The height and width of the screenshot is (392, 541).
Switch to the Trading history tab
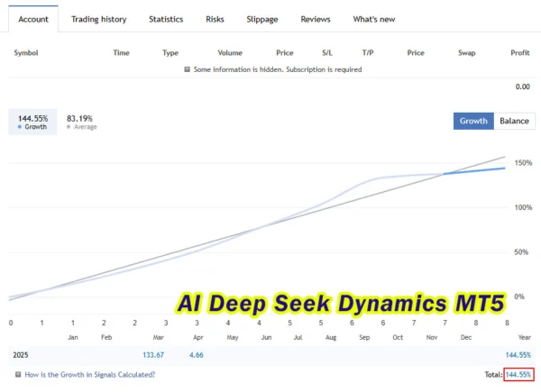click(98, 19)
